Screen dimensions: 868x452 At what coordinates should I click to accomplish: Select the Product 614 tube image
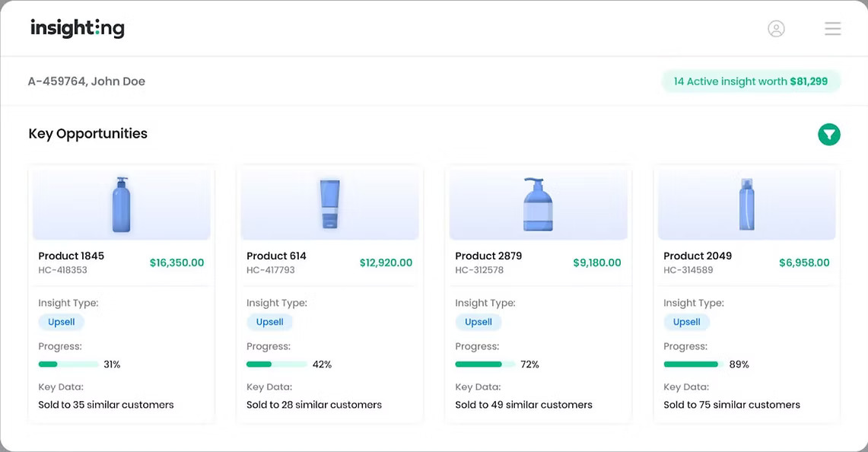tap(330, 204)
